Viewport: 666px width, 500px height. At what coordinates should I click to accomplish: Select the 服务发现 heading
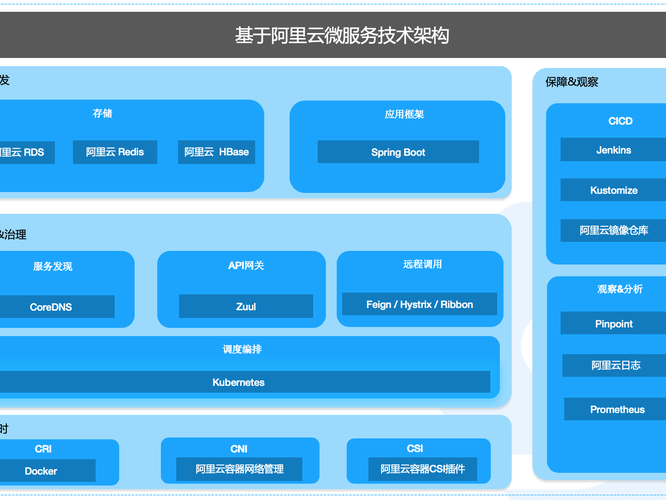pos(53,266)
